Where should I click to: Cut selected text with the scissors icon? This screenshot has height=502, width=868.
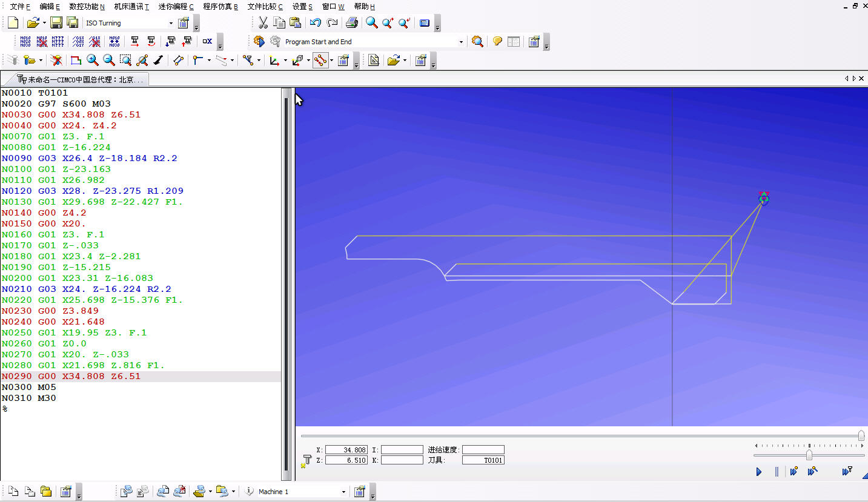tap(263, 23)
